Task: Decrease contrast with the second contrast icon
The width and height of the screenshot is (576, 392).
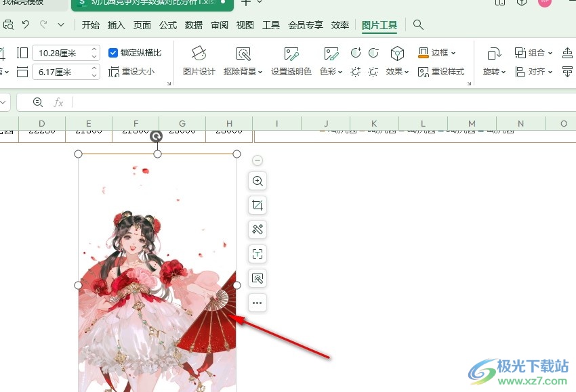Action: click(373, 53)
